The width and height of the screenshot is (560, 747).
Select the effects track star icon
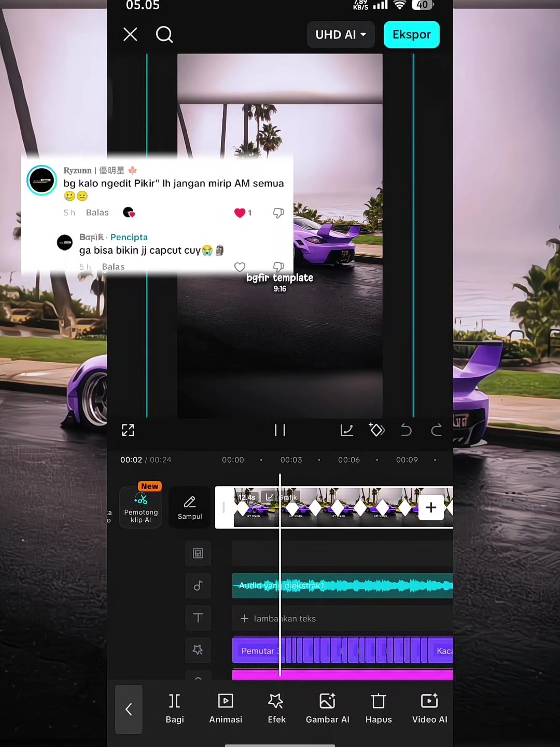click(198, 650)
